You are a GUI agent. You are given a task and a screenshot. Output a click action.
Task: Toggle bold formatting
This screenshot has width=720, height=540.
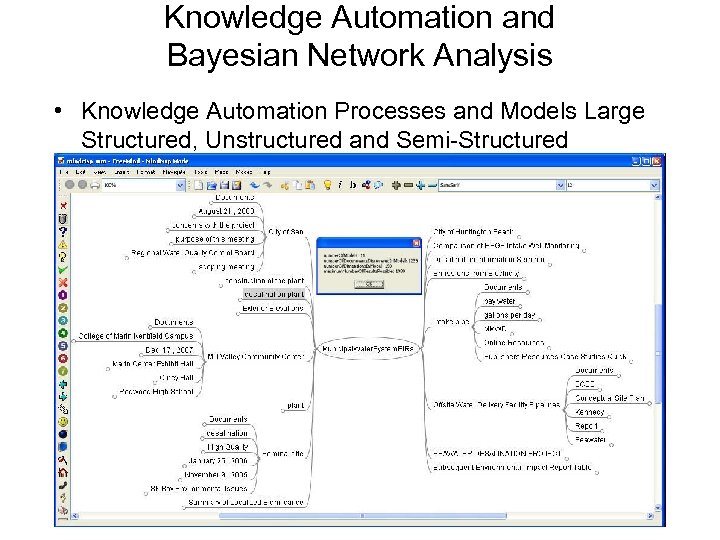[x=352, y=185]
